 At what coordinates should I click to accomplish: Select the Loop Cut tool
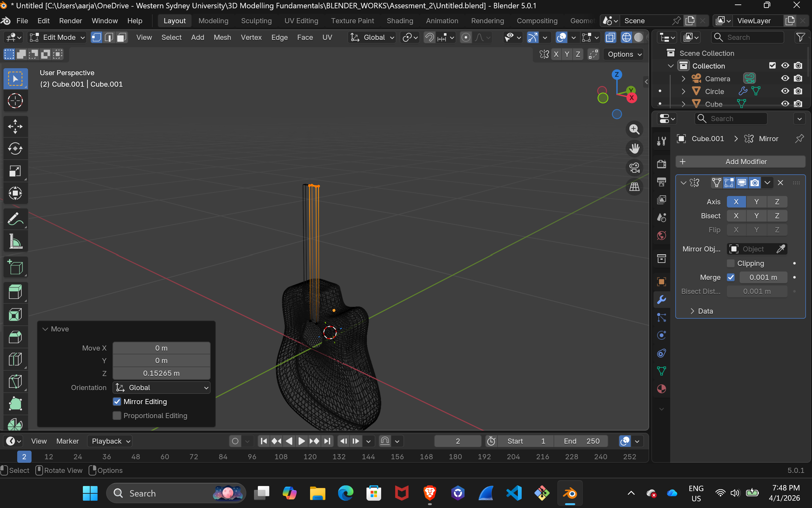click(15, 359)
